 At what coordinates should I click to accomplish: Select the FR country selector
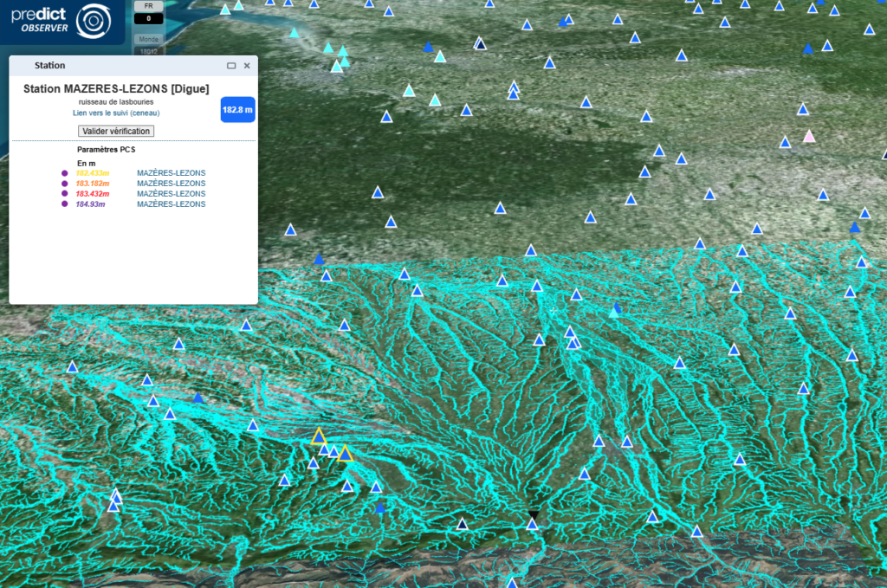[147, 5]
